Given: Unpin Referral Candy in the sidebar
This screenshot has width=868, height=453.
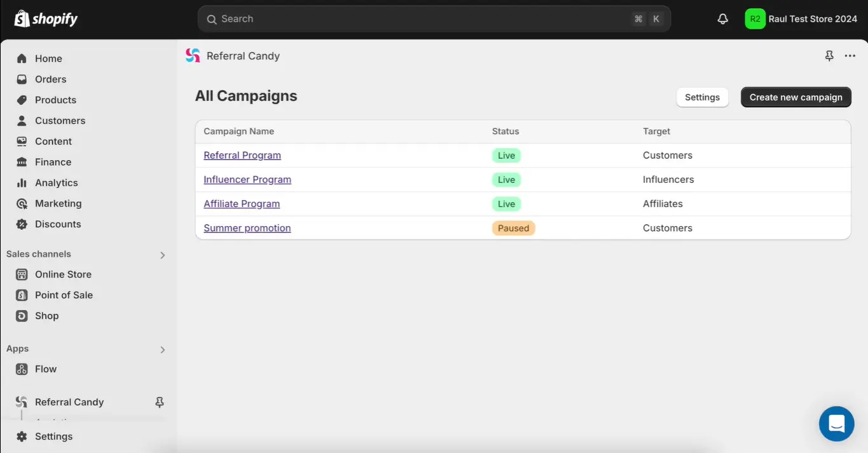Looking at the screenshot, I should click(160, 402).
